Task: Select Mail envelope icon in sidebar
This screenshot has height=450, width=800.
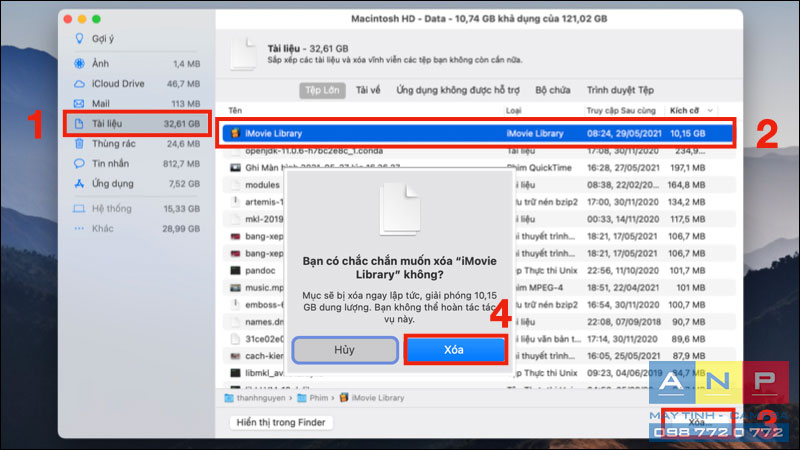Action: click(x=79, y=104)
